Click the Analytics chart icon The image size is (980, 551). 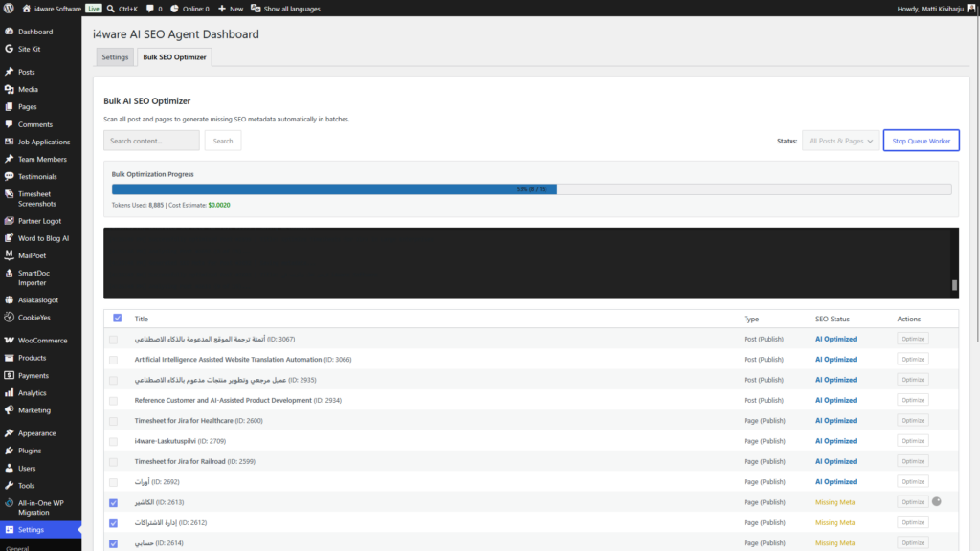pyautogui.click(x=9, y=393)
